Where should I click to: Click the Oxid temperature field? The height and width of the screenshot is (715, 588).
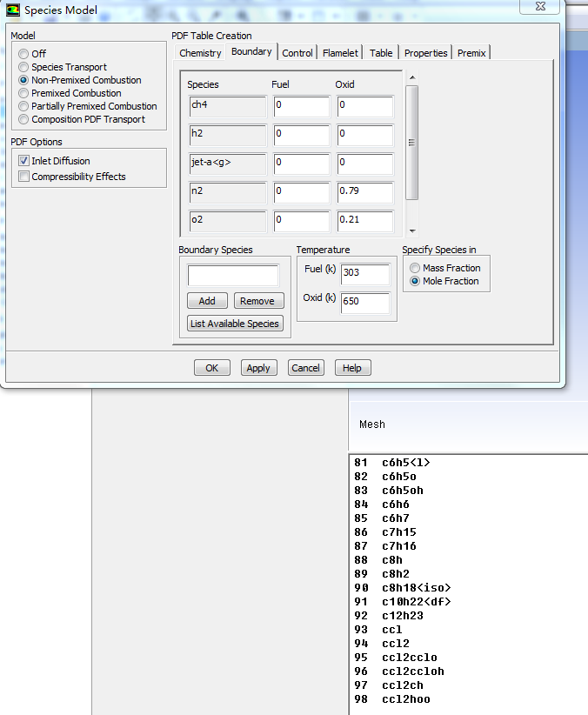pos(365,304)
